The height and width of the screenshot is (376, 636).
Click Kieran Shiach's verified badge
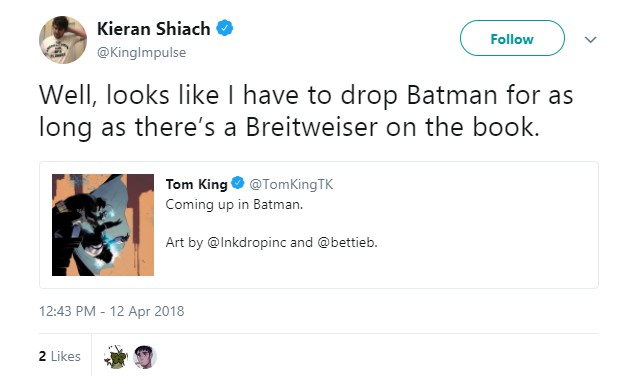tap(224, 28)
